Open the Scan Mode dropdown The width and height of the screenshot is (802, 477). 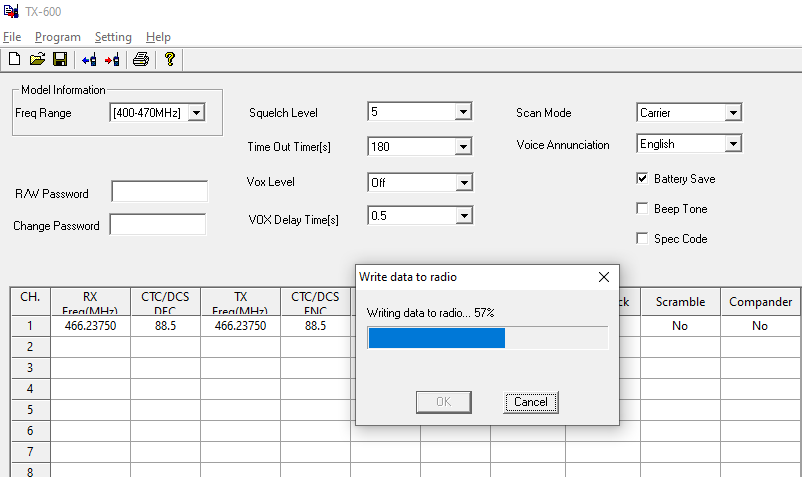(733, 112)
